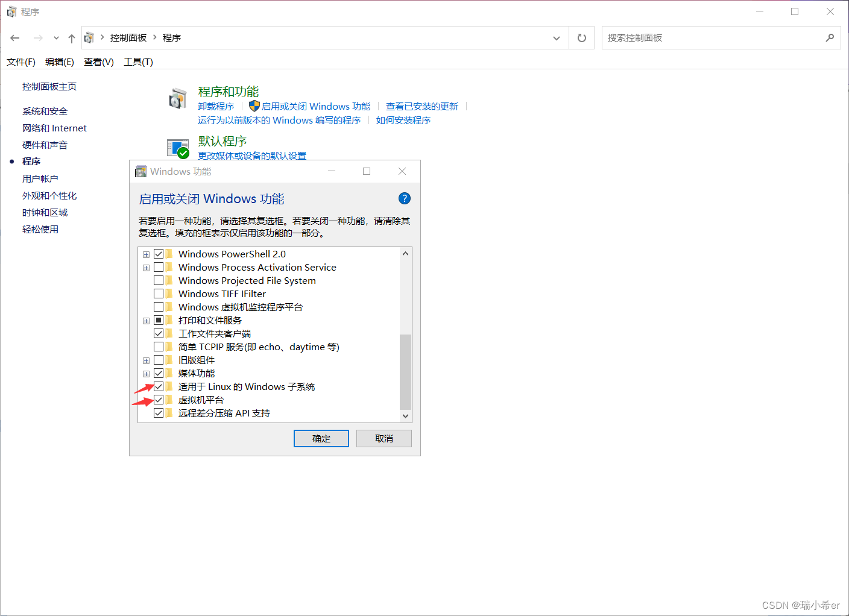Screen dimensions: 849x616
Task: Toggle 适用于 Linux 的 Windows 子系统 checkbox
Action: (159, 386)
